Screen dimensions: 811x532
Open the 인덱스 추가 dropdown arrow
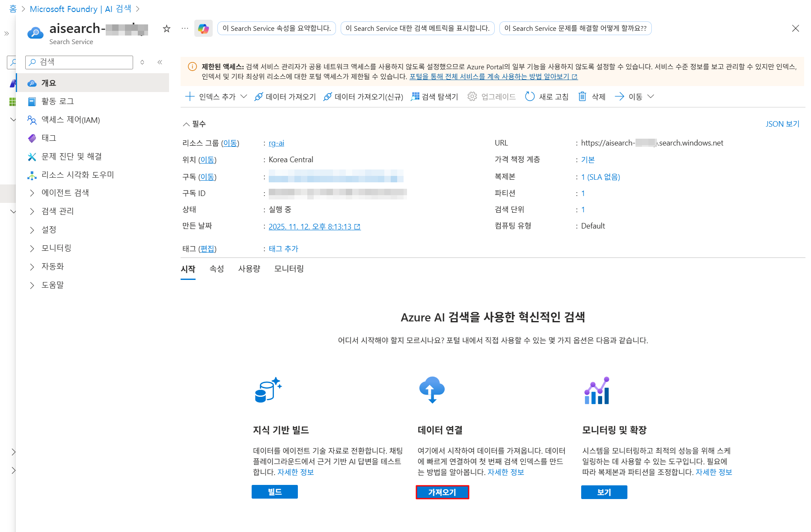click(x=244, y=97)
